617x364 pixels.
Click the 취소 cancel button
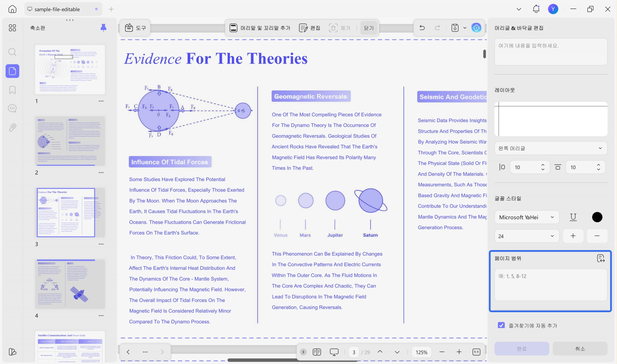pos(580,349)
